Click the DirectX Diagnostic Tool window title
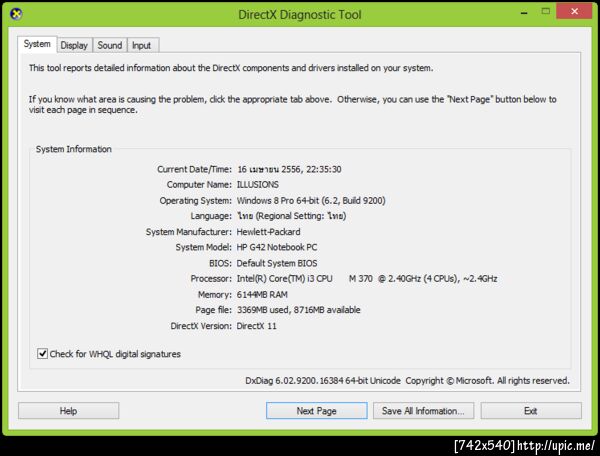The width and height of the screenshot is (600, 456). click(300, 15)
